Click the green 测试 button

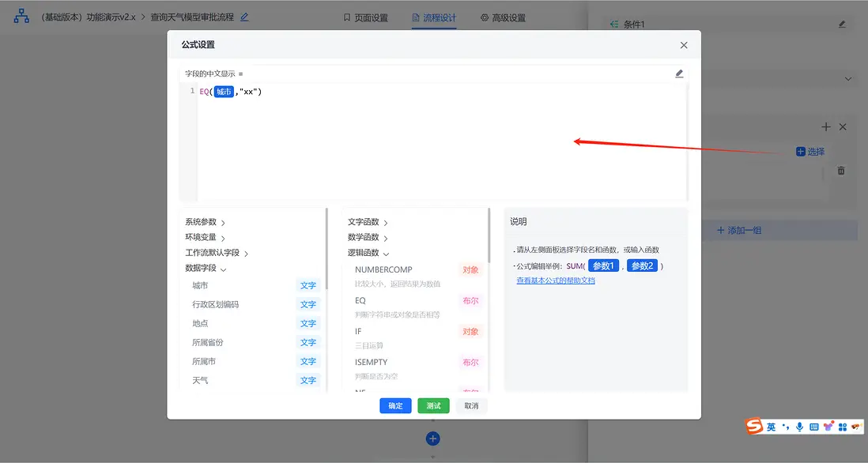point(433,405)
